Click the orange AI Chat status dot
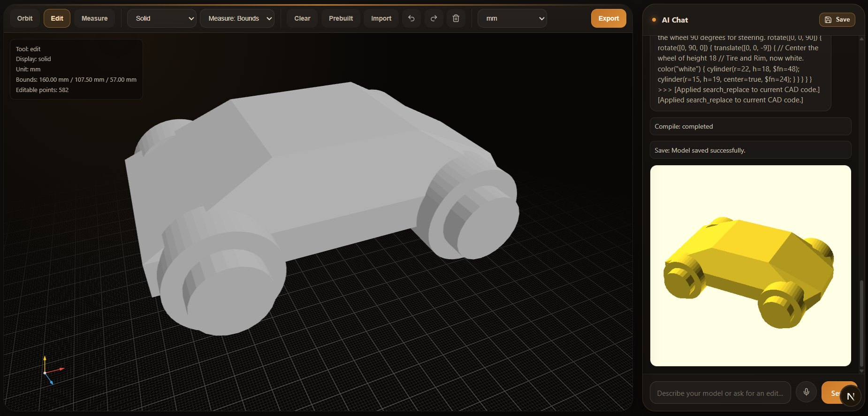Image resolution: width=868 pixels, height=416 pixels. [x=654, y=20]
